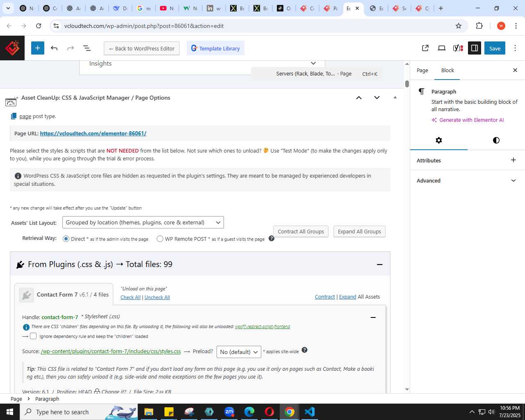525x420 pixels.
Task: Select WP Remote POST retrieval option
Action: 160,239
